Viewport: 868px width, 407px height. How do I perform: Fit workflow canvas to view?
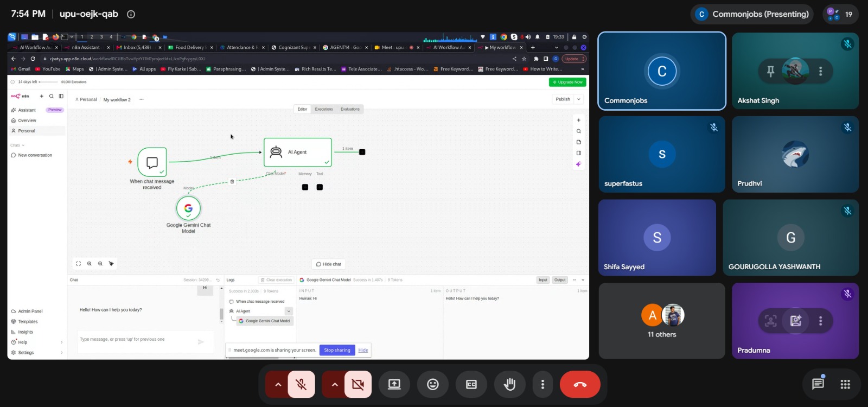coord(79,264)
